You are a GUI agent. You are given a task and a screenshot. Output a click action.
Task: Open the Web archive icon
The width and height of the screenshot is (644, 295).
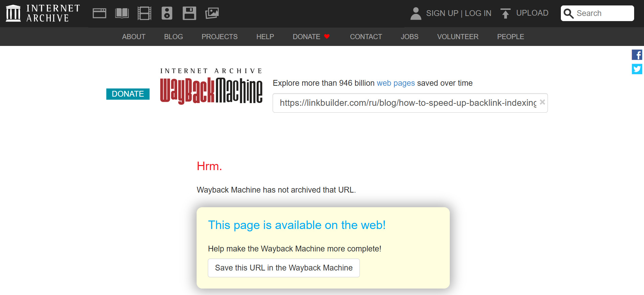pyautogui.click(x=99, y=13)
